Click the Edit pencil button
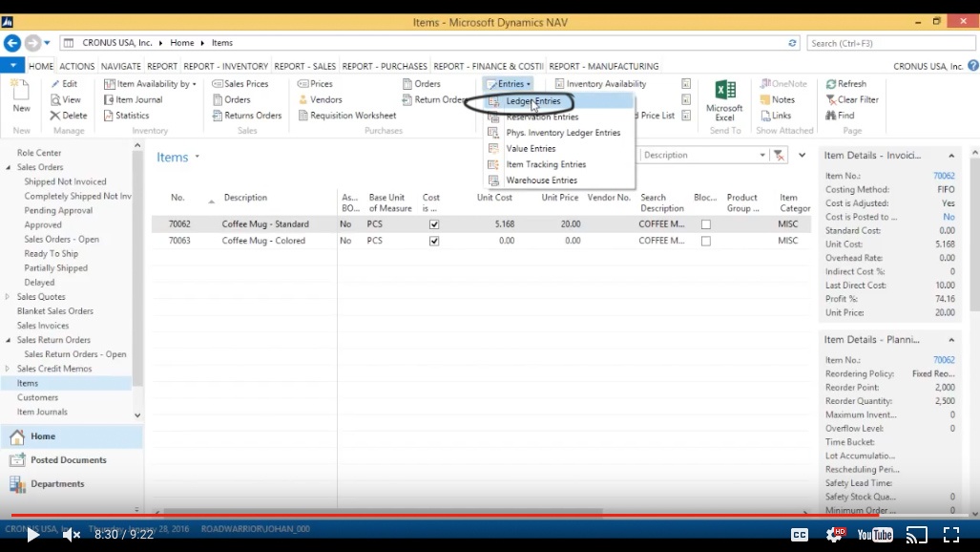The width and height of the screenshot is (980, 552). (x=64, y=83)
